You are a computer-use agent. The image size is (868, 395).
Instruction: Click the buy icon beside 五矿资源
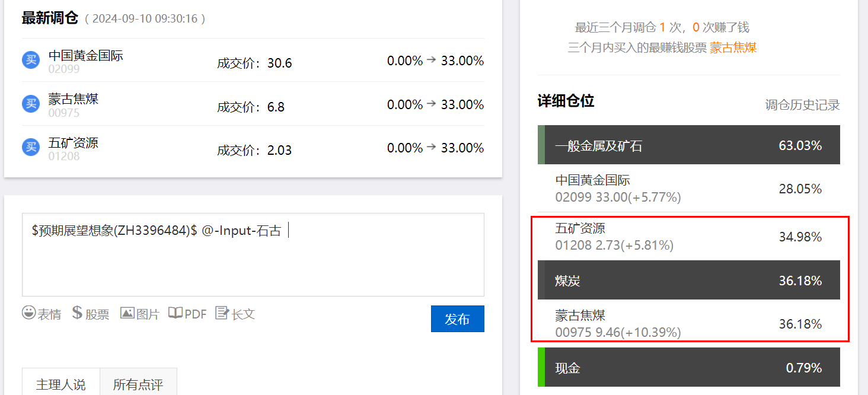(31, 147)
